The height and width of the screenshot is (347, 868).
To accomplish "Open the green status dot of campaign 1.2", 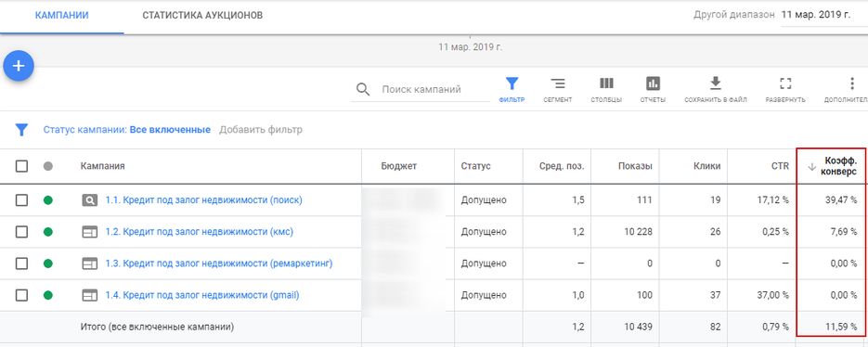I will (x=48, y=232).
